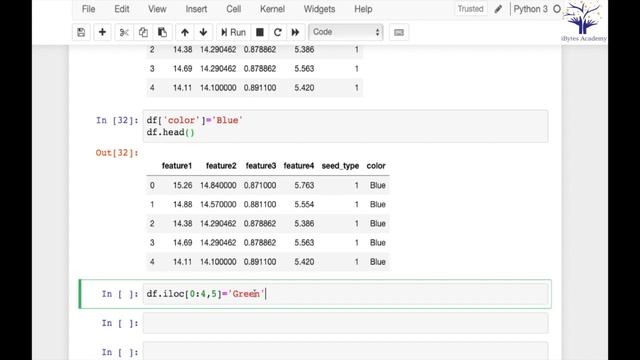This screenshot has width=640, height=360.
Task: Open the Insert menu
Action: 196,9
